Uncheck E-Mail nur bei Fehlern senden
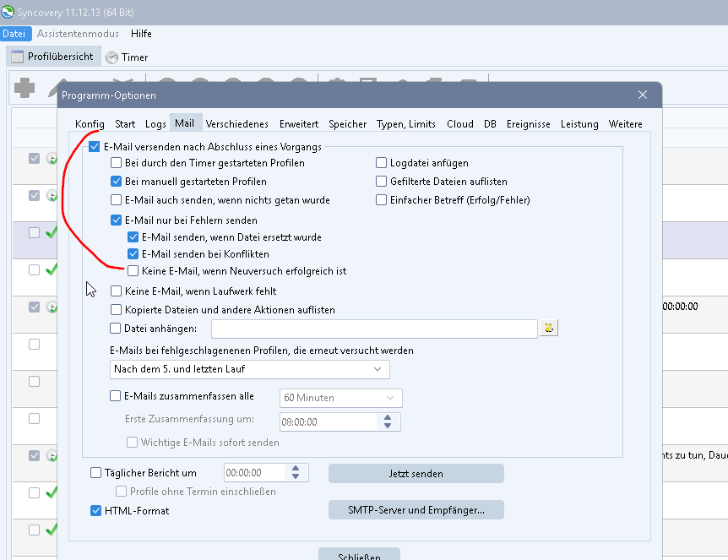This screenshot has width=728, height=560. pyautogui.click(x=117, y=220)
